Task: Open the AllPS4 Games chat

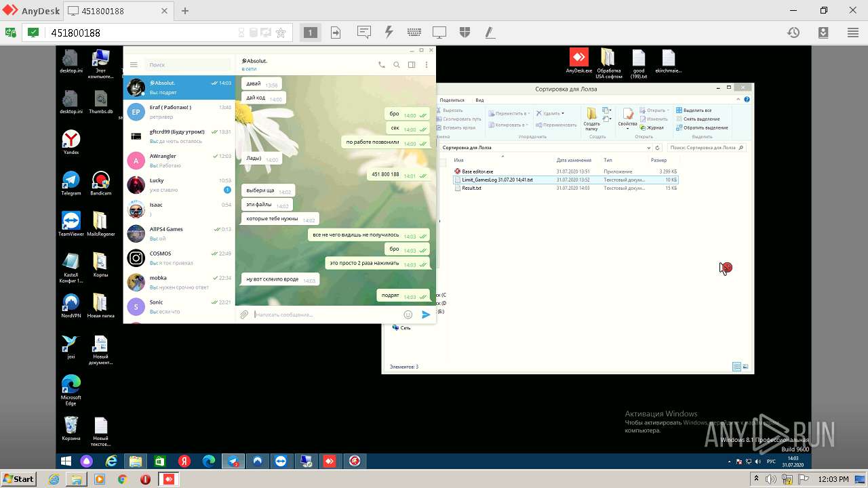Action: click(x=179, y=234)
